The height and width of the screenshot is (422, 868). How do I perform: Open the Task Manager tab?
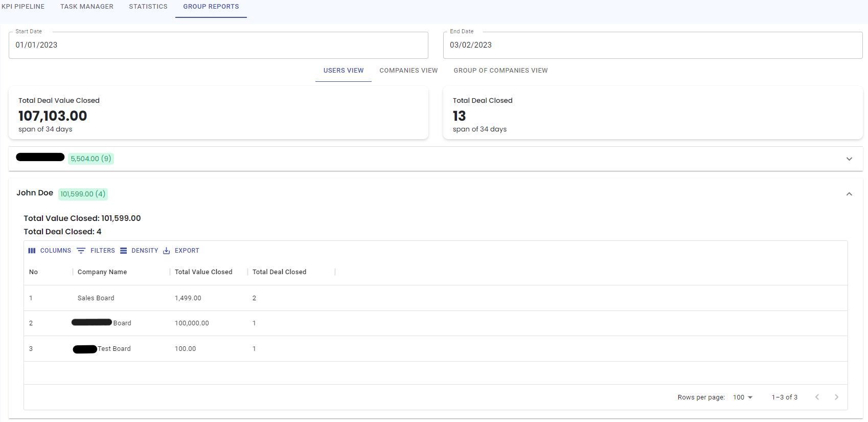coord(87,7)
